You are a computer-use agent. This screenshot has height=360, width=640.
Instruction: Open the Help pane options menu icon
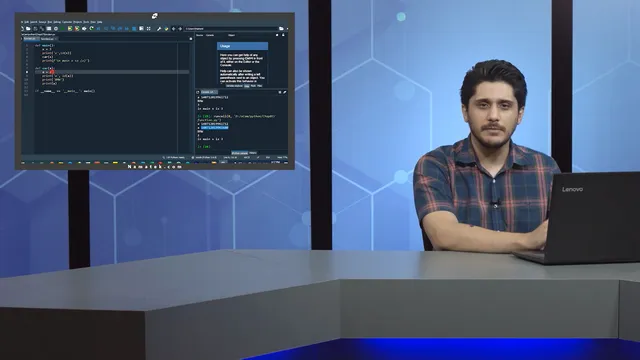(x=277, y=35)
